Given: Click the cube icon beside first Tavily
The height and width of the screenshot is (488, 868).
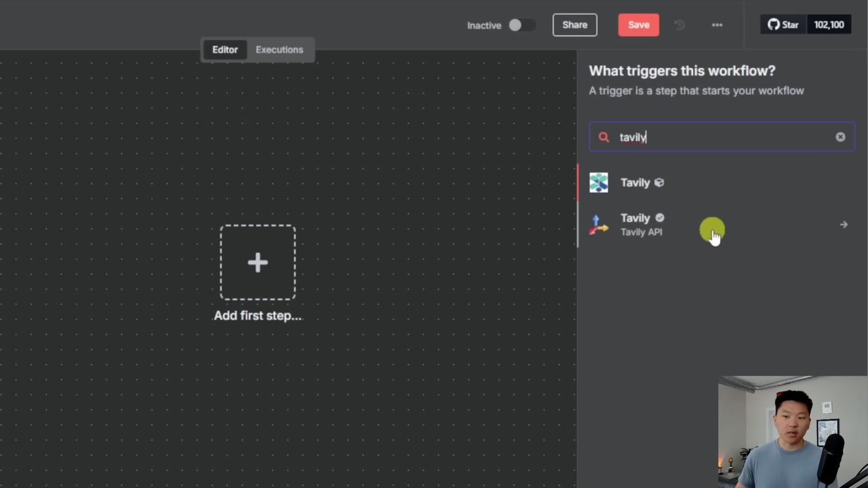Looking at the screenshot, I should (659, 183).
